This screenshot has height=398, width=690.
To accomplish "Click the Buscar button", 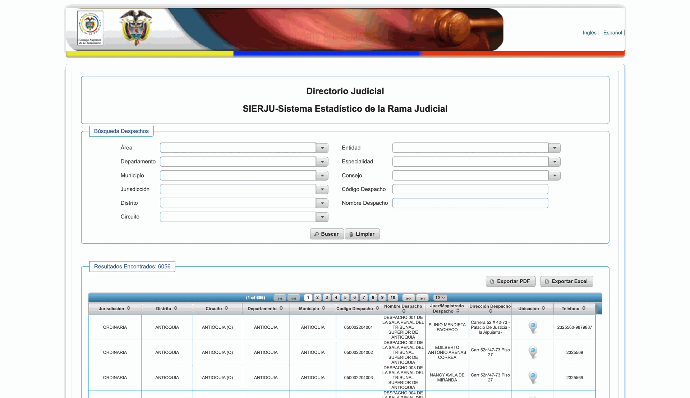I will coord(327,234).
